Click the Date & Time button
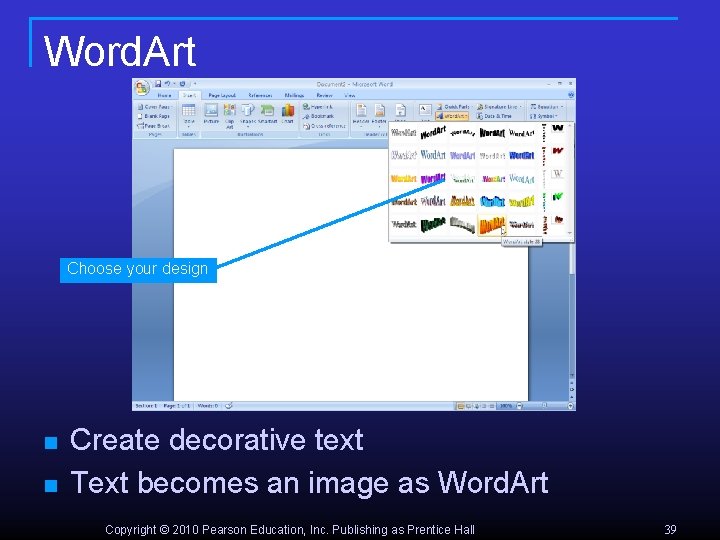Screen dimensions: 720x540 pos(494,116)
